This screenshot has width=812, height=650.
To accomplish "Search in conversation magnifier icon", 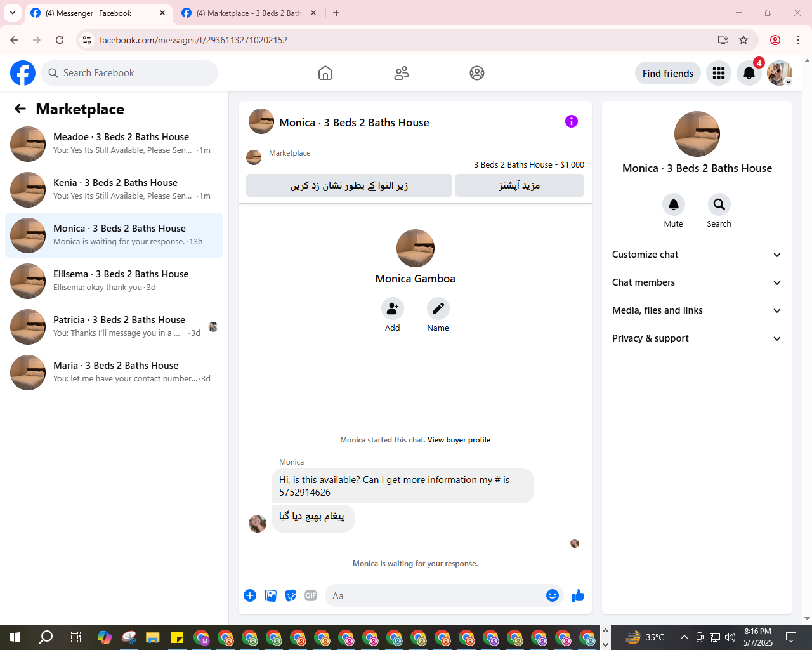I will [x=719, y=204].
